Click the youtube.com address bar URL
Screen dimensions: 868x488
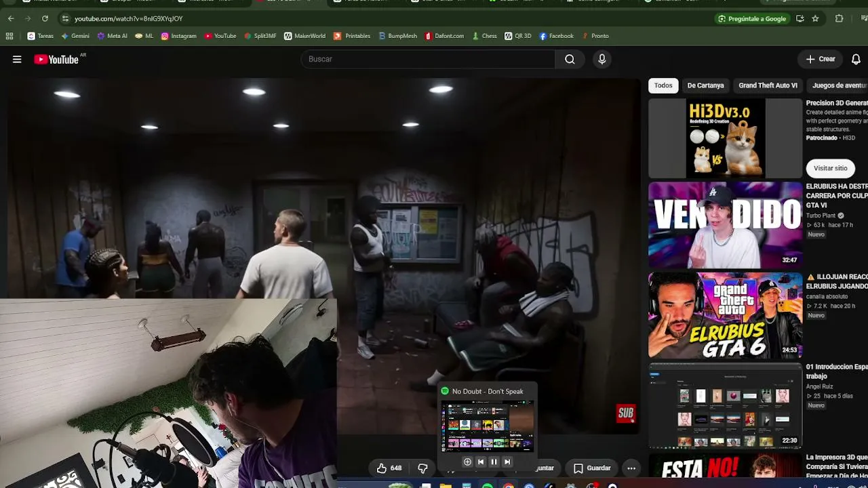click(129, 18)
